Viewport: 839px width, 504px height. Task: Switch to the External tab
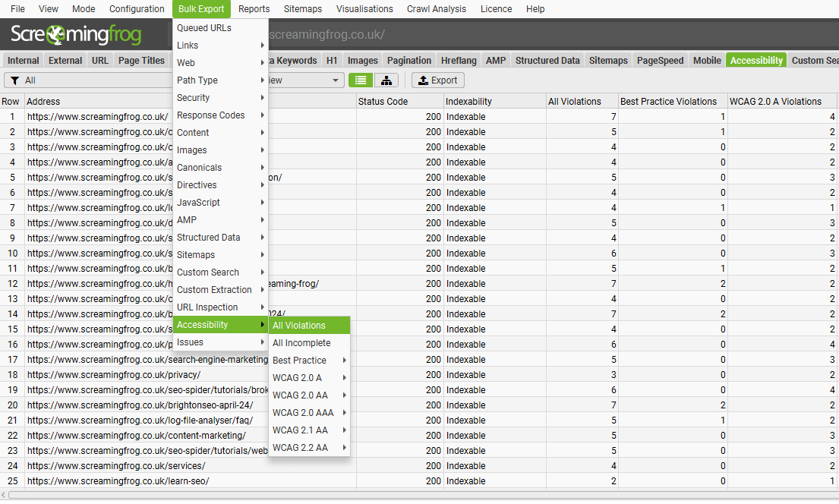(65, 60)
